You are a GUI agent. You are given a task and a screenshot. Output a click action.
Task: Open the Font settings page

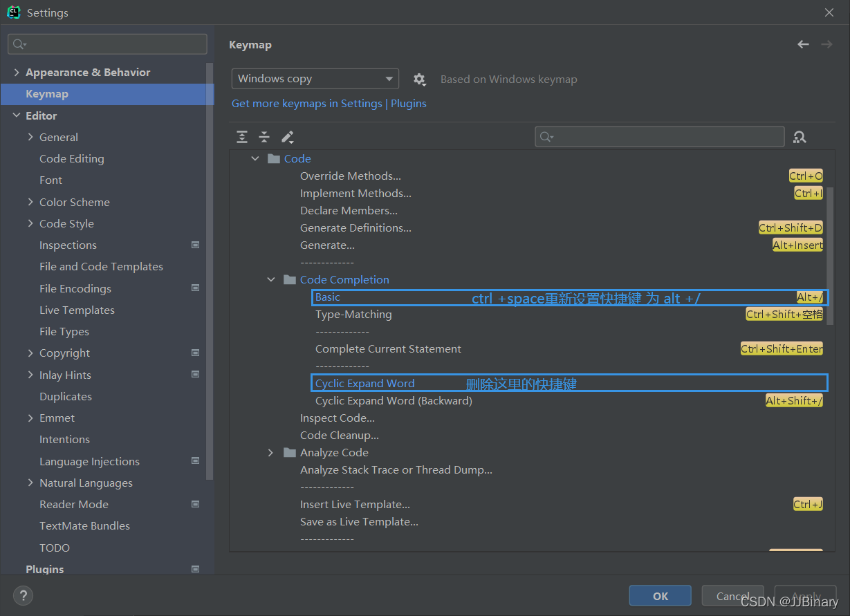click(x=50, y=180)
